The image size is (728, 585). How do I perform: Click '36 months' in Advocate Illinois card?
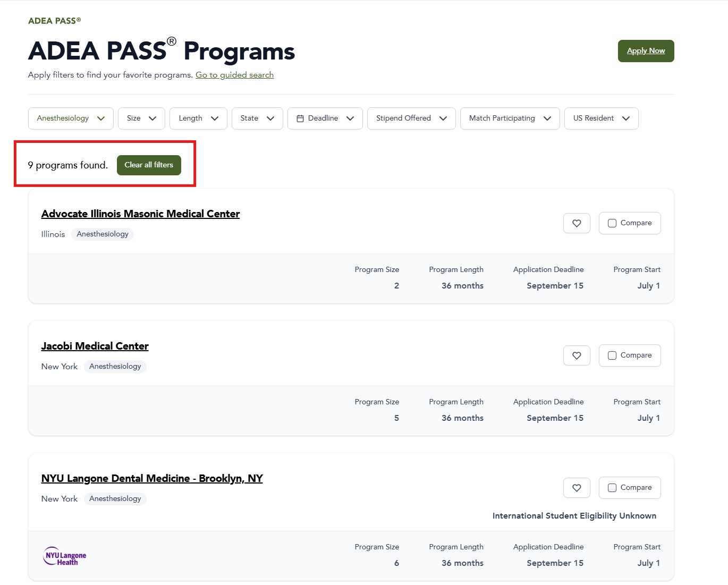(x=463, y=286)
